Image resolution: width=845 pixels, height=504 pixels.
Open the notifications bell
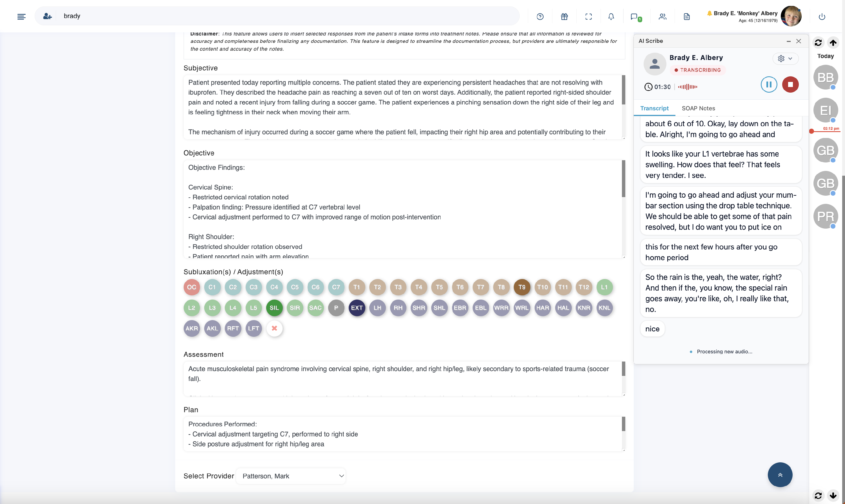coord(611,16)
